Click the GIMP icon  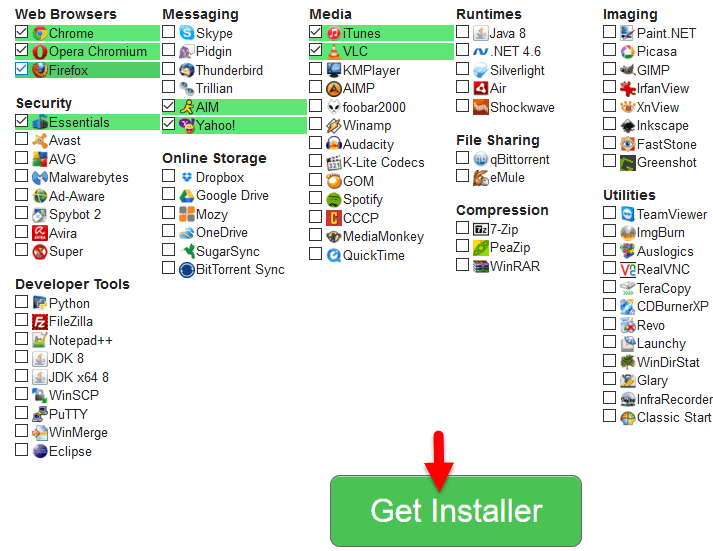(628, 70)
